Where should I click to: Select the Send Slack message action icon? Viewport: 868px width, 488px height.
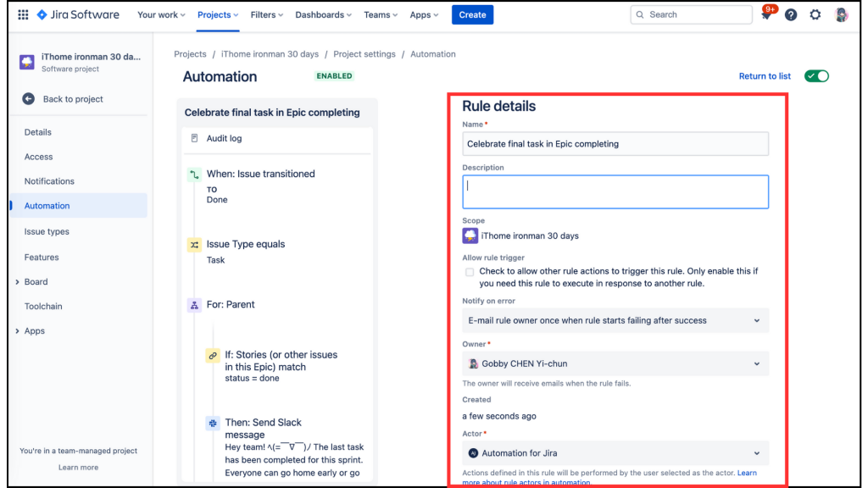[x=213, y=424]
